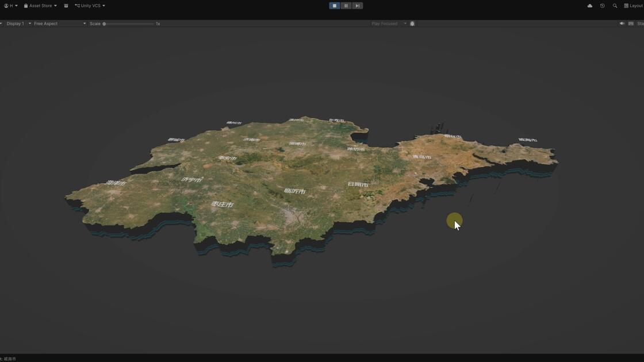Image resolution: width=644 pixels, height=362 pixels.
Task: Click the 德州市 label on the map
Action: [234, 123]
